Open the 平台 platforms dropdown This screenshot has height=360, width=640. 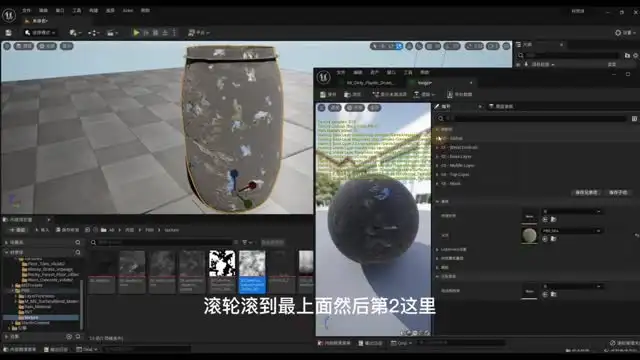tap(199, 33)
